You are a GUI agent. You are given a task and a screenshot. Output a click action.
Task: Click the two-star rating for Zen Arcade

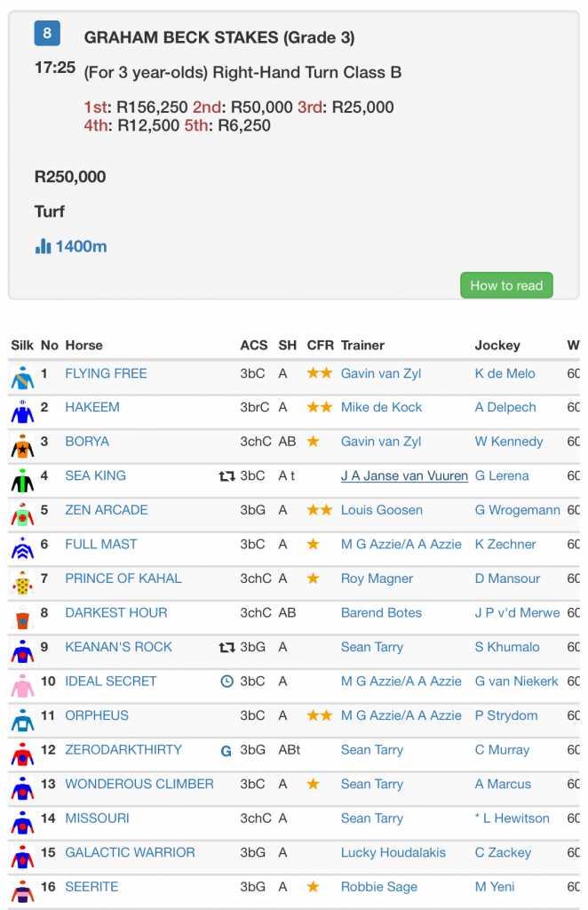320,510
